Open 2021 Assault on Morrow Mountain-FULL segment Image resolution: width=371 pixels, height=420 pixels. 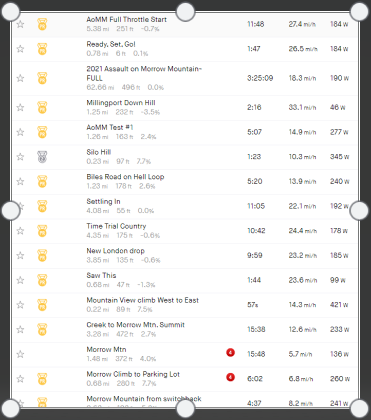(144, 73)
